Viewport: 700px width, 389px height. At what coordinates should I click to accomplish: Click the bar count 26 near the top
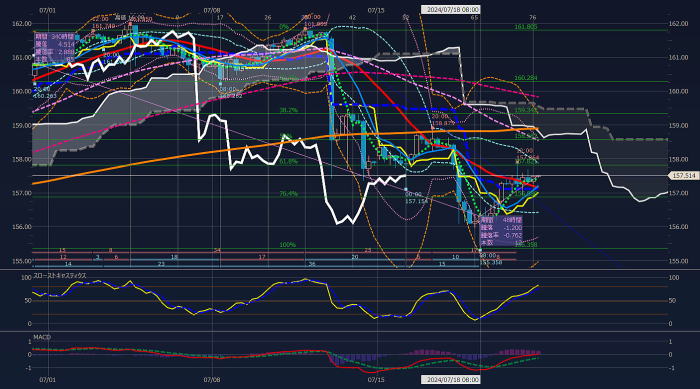click(x=267, y=17)
